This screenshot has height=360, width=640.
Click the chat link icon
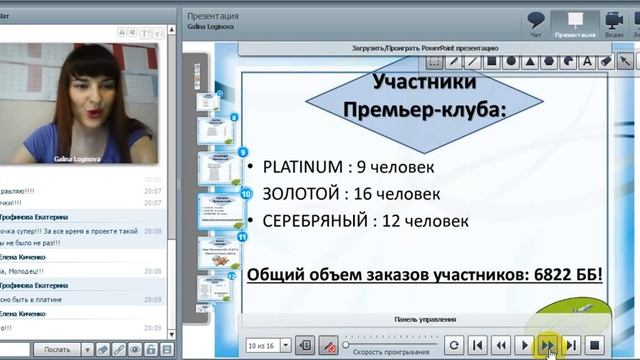(x=119, y=350)
